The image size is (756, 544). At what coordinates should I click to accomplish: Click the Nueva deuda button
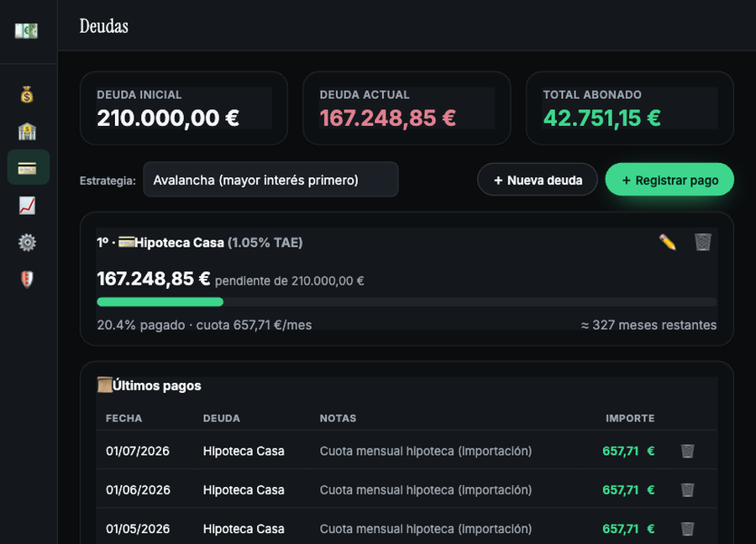pyautogui.click(x=538, y=180)
